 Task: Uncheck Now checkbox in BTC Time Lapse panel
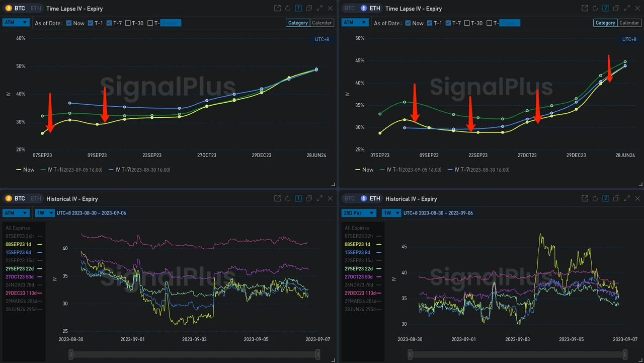(x=69, y=23)
